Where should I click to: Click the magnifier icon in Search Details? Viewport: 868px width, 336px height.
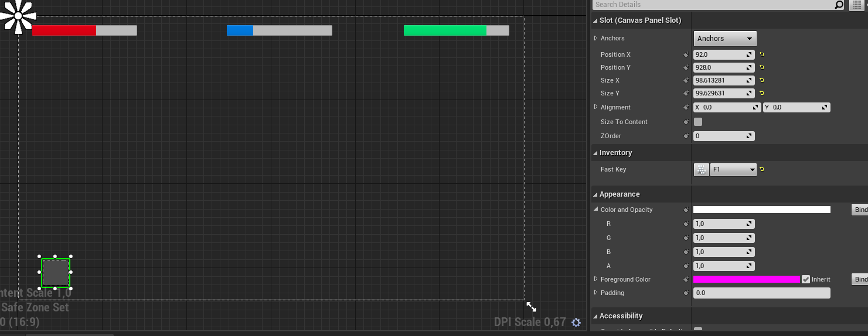click(839, 5)
